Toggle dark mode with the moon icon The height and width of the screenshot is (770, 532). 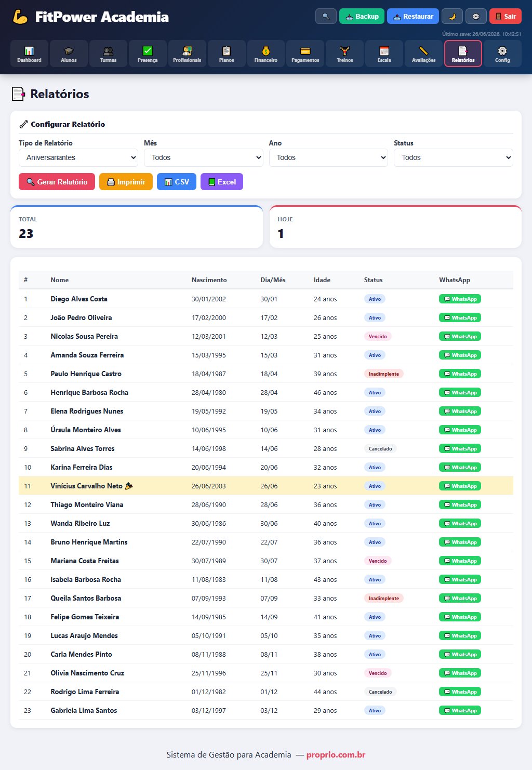(x=452, y=16)
